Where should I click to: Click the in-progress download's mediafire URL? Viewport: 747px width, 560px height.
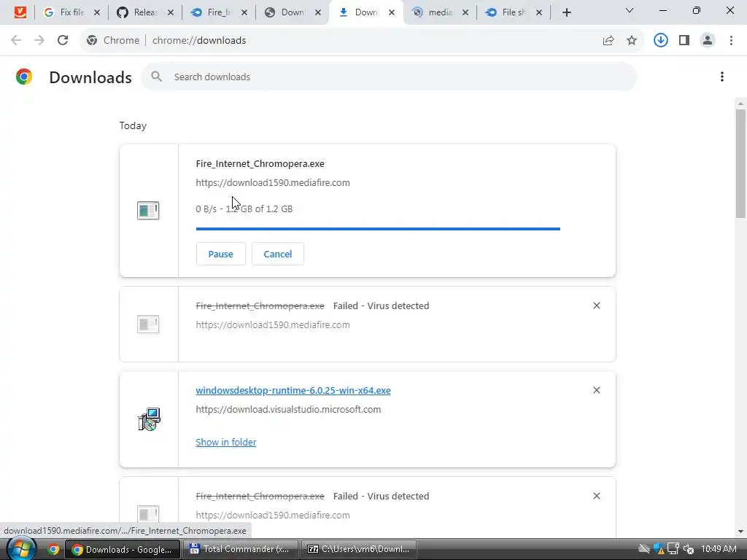pos(273,183)
